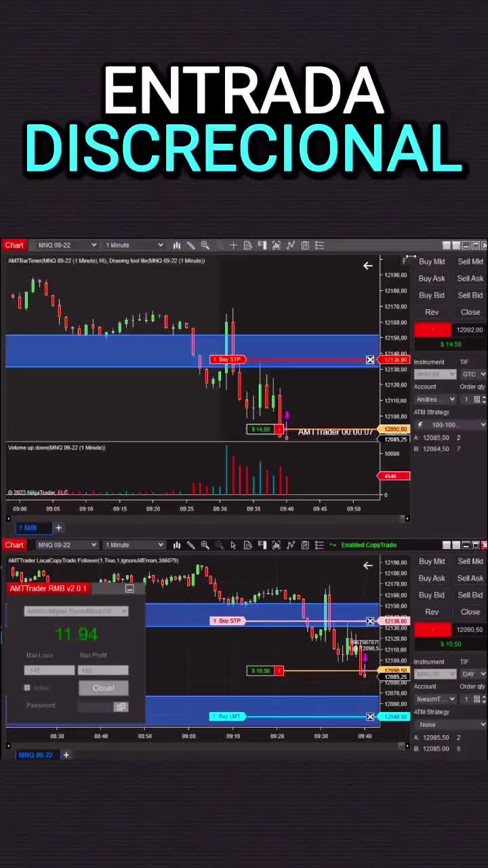Image resolution: width=488 pixels, height=868 pixels.
Task: Click Sell Bid in top Chart Trader
Action: [x=470, y=296]
